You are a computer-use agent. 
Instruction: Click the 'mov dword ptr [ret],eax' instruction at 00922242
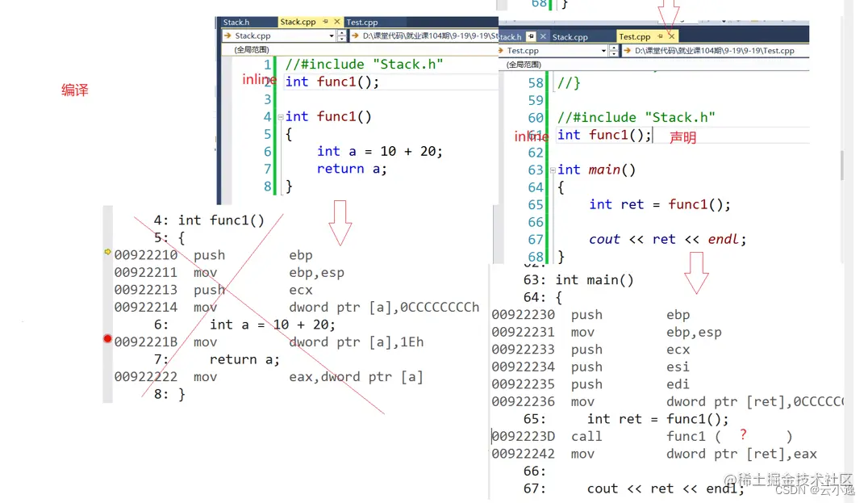[654, 455]
